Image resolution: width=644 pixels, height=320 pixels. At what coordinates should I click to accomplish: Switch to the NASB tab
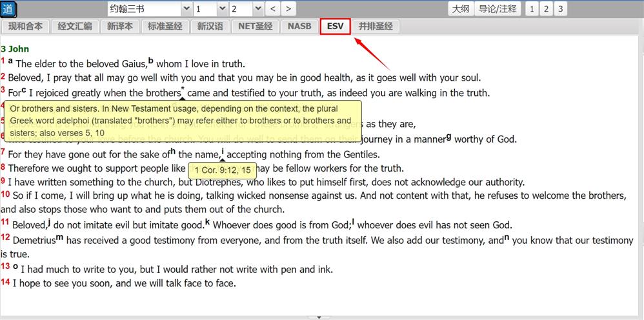pyautogui.click(x=299, y=26)
